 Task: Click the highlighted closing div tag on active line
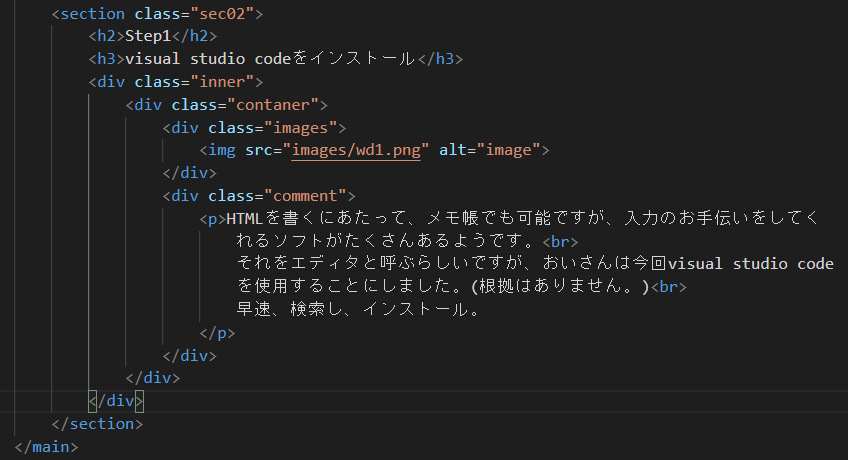[116, 401]
